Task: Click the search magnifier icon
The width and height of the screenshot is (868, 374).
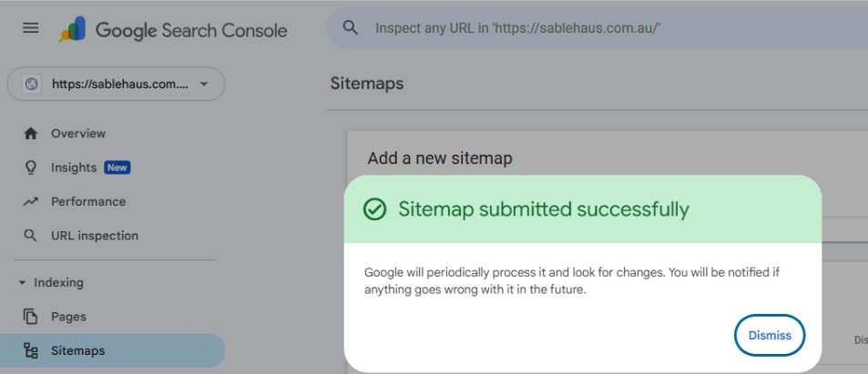Action: 350,27
